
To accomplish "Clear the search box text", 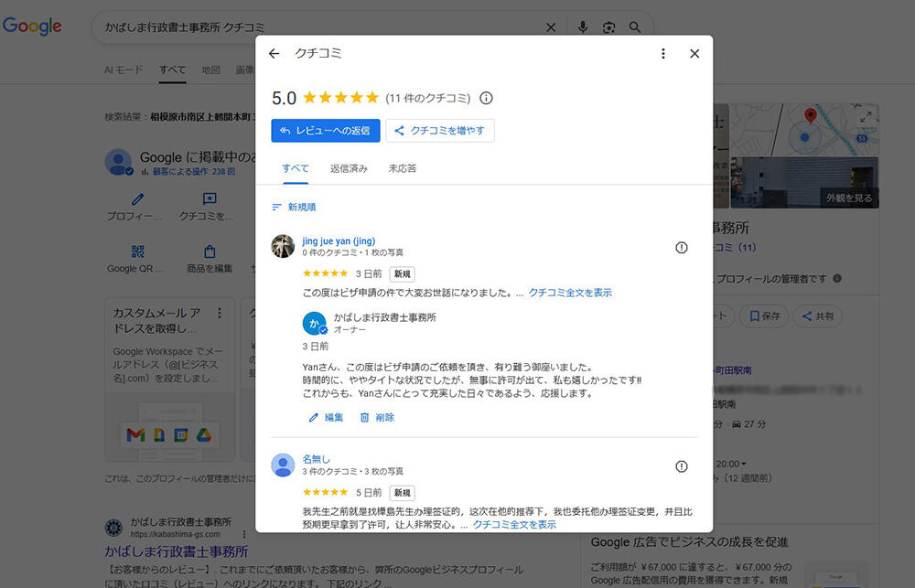I will [551, 27].
